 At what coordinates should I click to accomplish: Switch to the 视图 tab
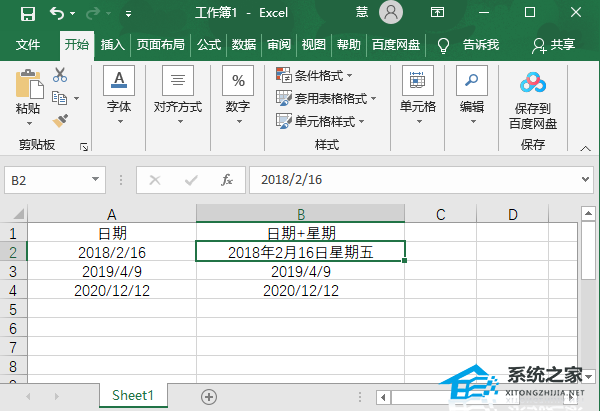tap(314, 45)
